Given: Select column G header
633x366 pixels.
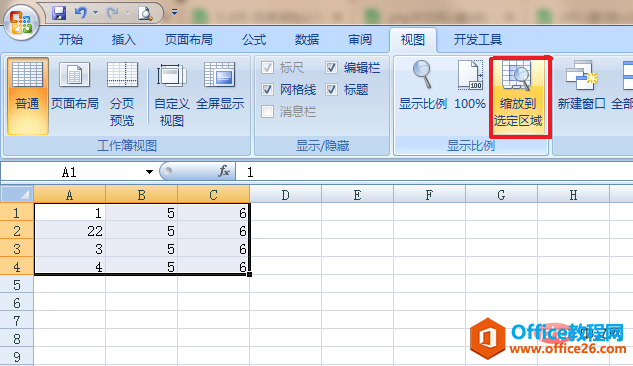Looking at the screenshot, I should pyautogui.click(x=501, y=195).
